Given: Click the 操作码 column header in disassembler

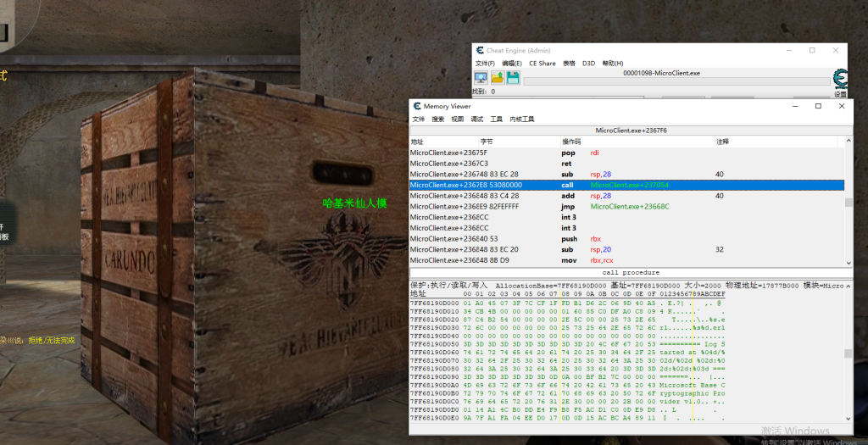Looking at the screenshot, I should 637,142.
